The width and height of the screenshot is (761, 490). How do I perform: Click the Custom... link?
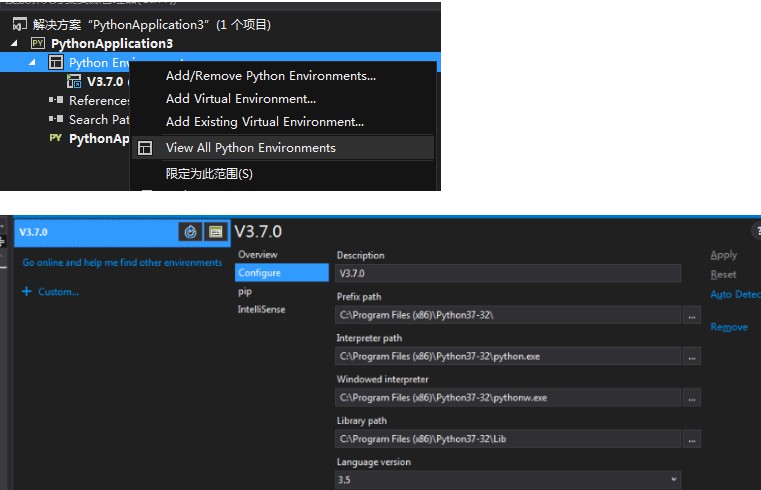(58, 292)
